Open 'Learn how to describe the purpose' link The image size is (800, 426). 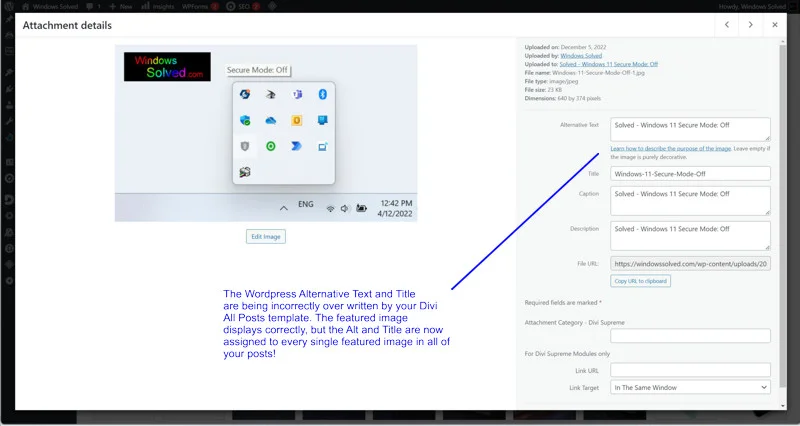[670, 148]
